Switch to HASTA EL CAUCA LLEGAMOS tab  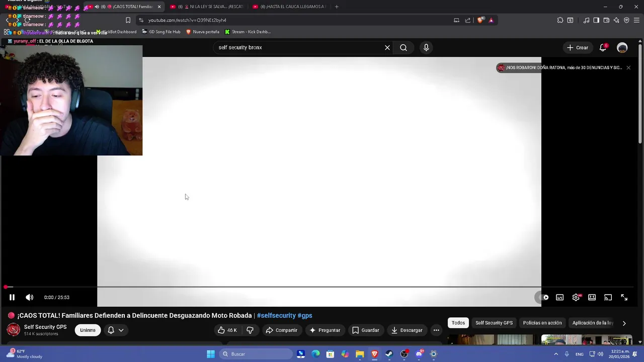289,7
